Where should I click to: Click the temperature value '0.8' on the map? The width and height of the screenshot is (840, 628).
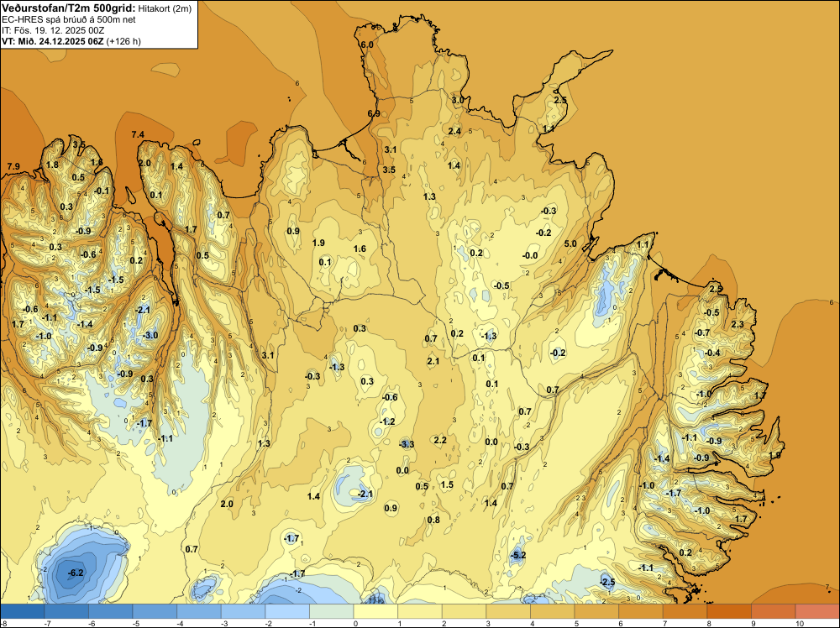pyautogui.click(x=433, y=520)
